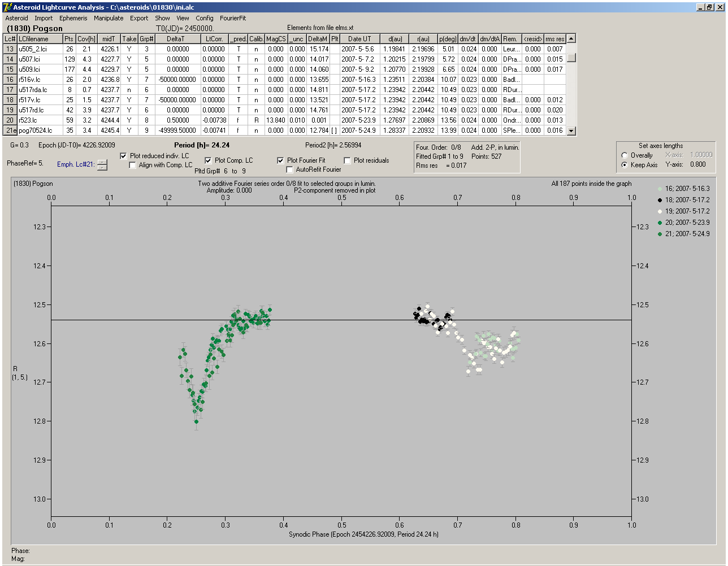Open the Export menu
728x566 pixels.
(139, 18)
